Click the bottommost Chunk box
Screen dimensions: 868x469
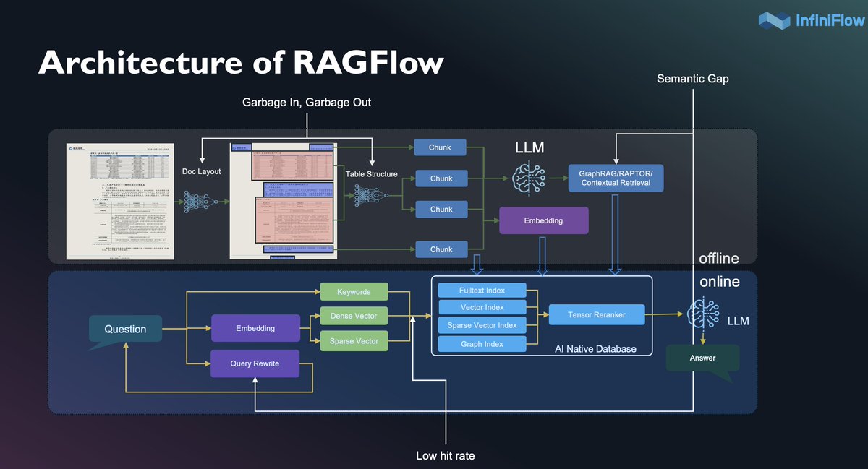pyautogui.click(x=441, y=249)
